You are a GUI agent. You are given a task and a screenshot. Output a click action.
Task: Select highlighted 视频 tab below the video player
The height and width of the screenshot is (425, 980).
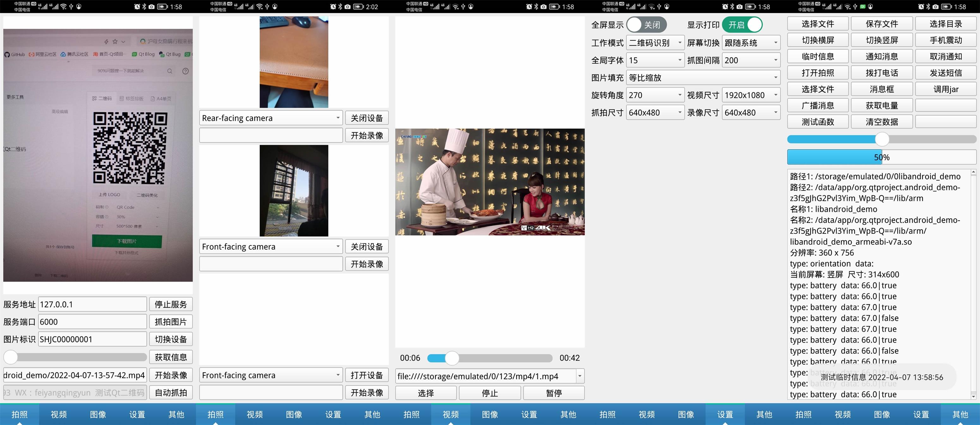click(450, 414)
